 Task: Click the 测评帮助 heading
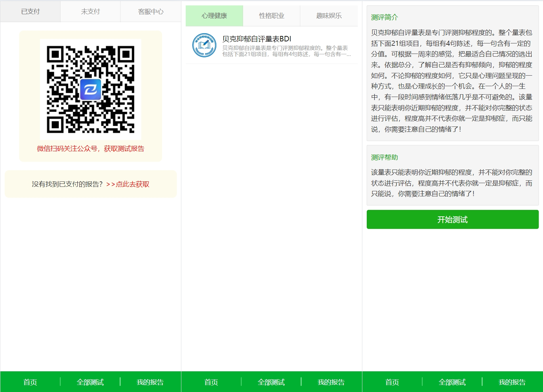[384, 157]
